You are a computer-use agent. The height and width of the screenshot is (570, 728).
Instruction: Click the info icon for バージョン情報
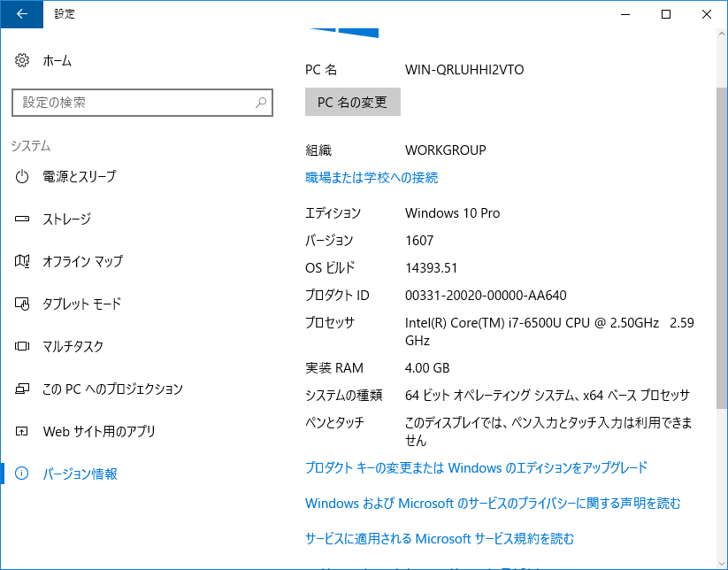point(22,474)
